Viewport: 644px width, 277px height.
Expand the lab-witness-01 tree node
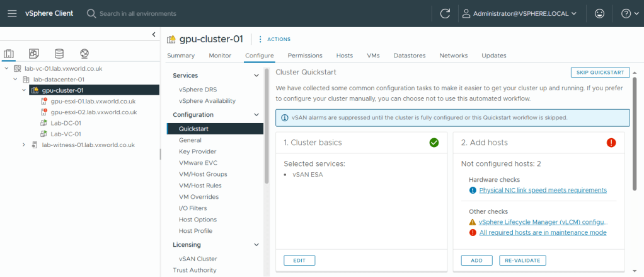point(24,144)
